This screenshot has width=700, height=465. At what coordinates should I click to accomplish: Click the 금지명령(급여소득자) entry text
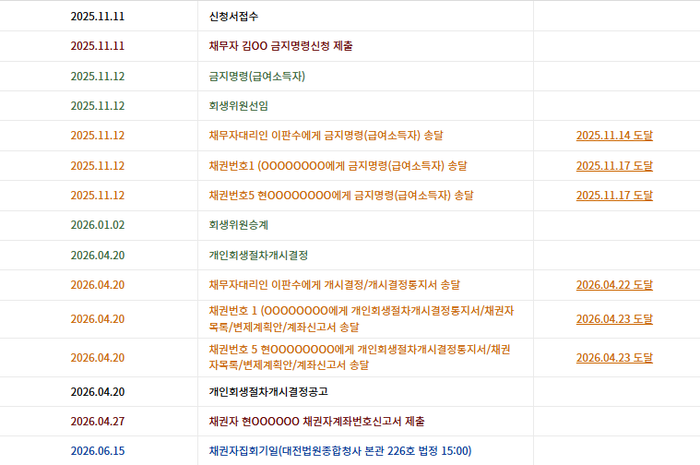pyautogui.click(x=257, y=76)
